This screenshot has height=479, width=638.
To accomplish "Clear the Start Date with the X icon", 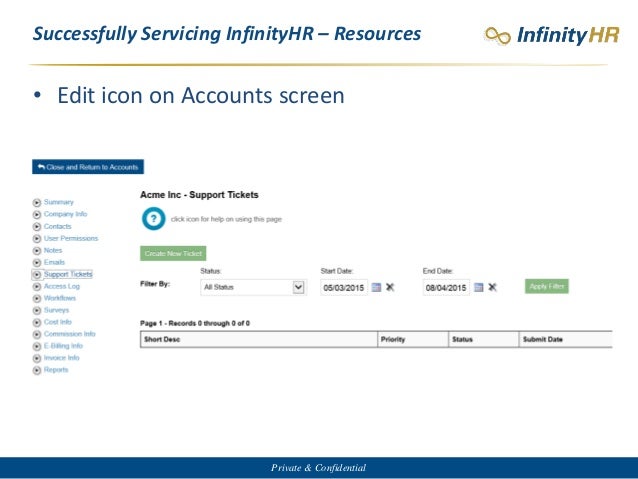I will click(390, 287).
